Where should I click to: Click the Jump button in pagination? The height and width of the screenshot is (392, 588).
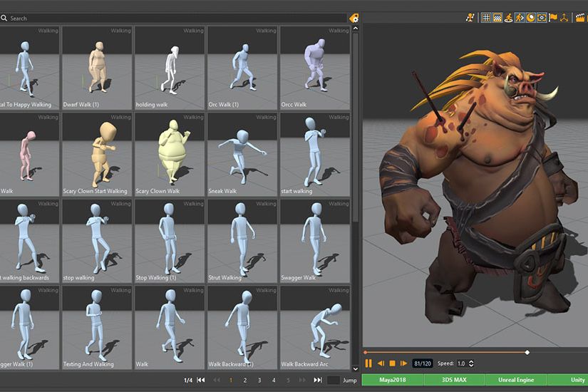click(349, 380)
